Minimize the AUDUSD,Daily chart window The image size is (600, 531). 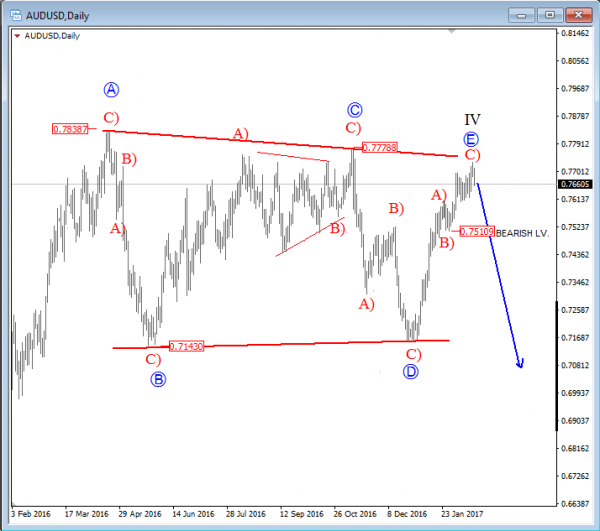(521, 15)
